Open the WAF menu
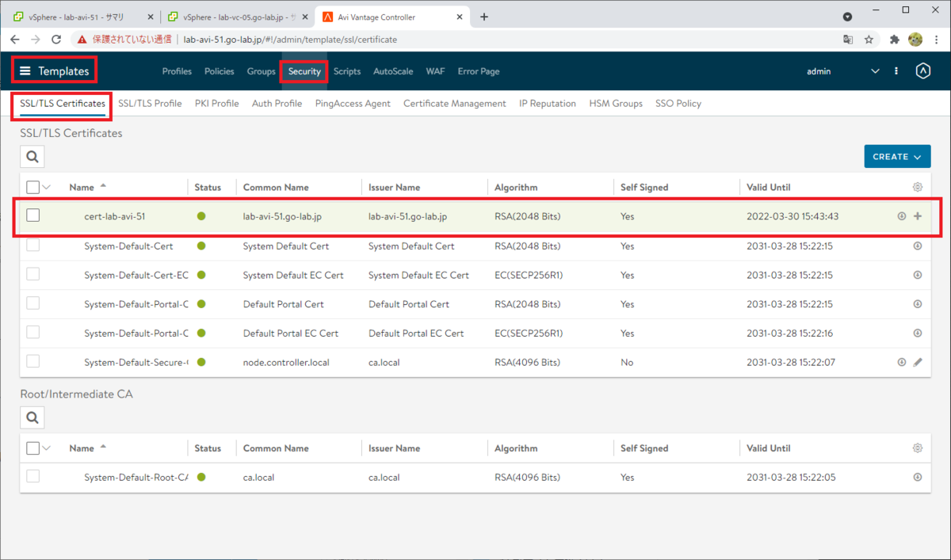This screenshot has width=951, height=560. point(435,71)
